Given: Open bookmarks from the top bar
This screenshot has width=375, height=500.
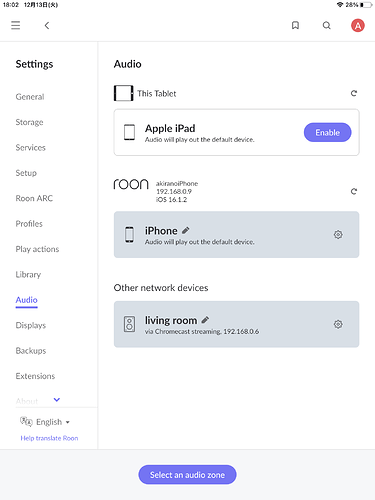Looking at the screenshot, I should pyautogui.click(x=295, y=25).
